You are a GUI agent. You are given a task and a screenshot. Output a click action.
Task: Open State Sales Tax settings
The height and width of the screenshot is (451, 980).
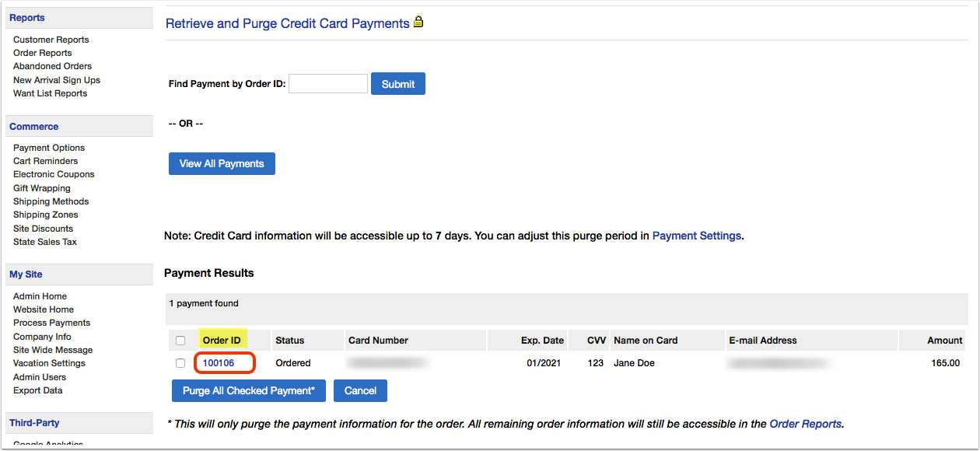[45, 242]
